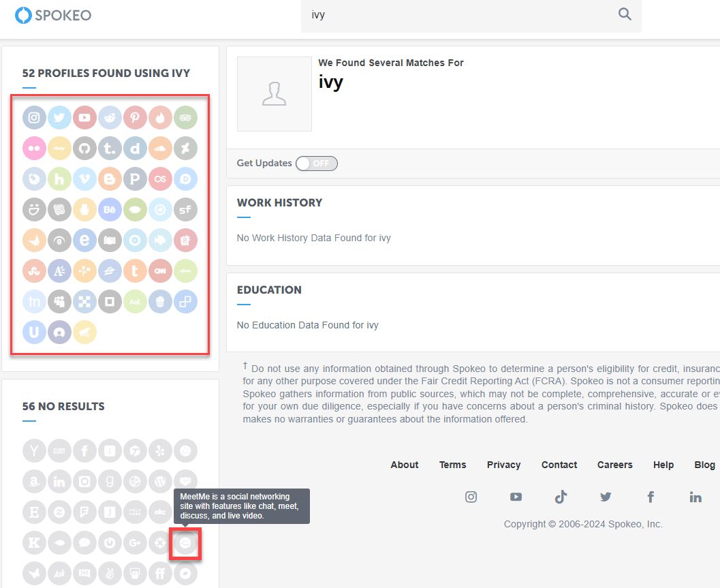720x588 pixels.
Task: Open the Instagram profile result for ivy
Action: (x=34, y=117)
